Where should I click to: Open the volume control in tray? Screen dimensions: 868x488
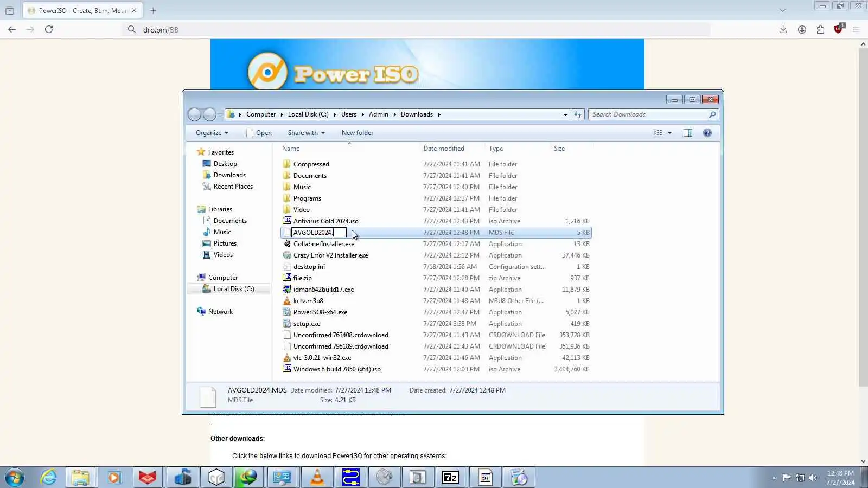pyautogui.click(x=813, y=478)
